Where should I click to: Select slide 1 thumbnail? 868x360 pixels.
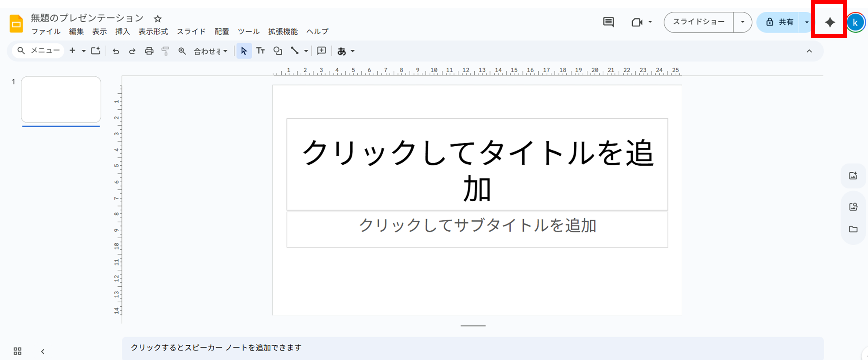(x=61, y=100)
